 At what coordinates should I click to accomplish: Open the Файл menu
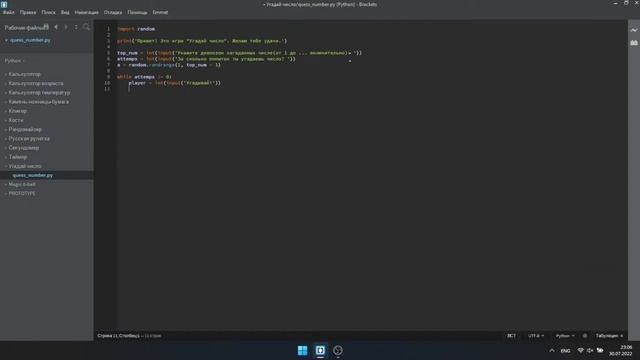[9, 12]
